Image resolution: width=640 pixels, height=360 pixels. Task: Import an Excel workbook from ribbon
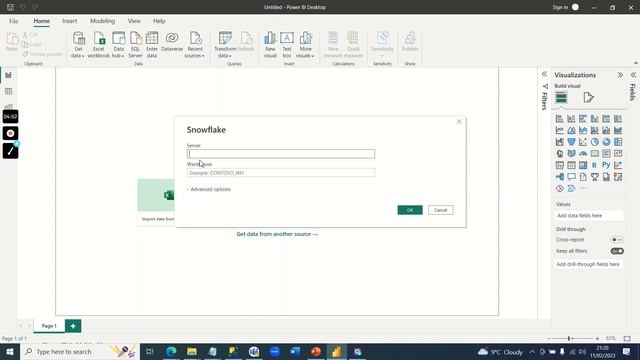tap(98, 45)
